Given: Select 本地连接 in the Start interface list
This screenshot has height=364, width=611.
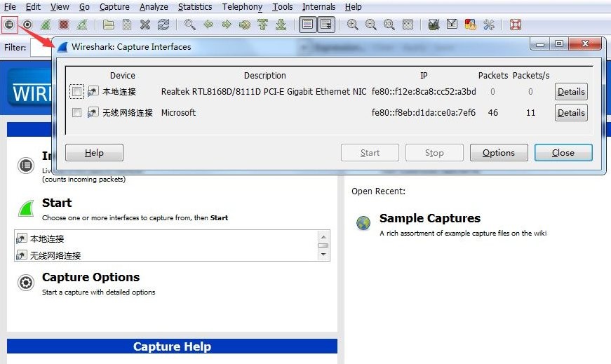Looking at the screenshot, I should (x=47, y=239).
